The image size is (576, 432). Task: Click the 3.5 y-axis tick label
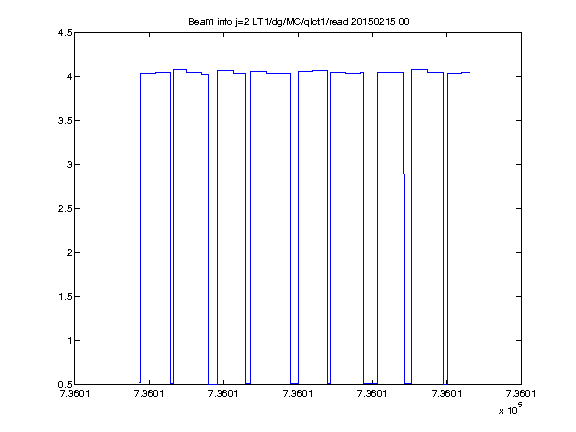tap(65, 121)
